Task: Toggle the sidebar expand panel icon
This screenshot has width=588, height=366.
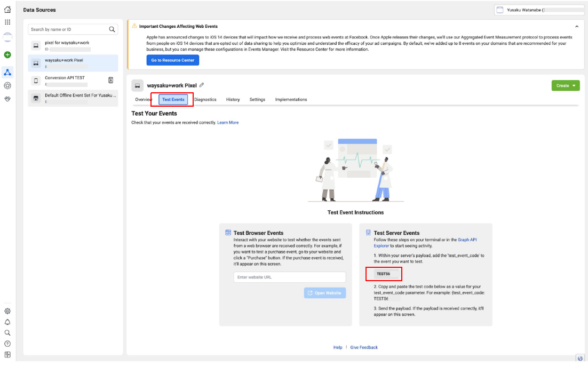Action: (x=7, y=355)
